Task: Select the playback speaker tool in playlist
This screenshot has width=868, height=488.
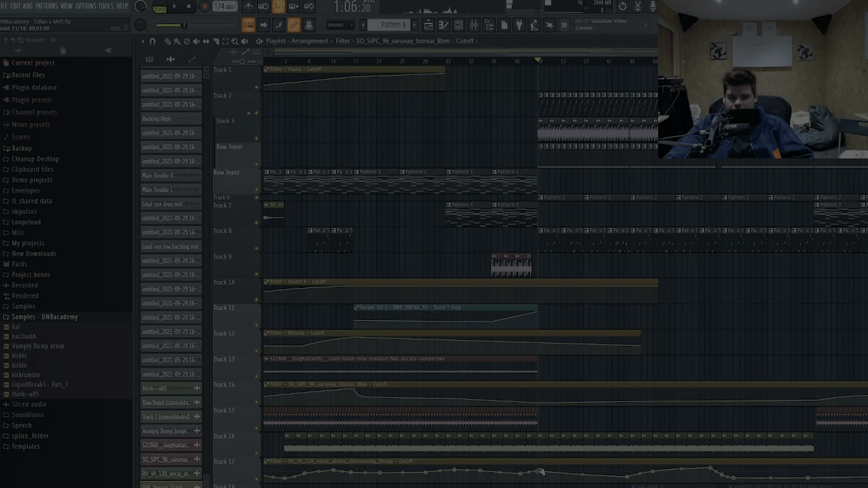Action: tap(245, 41)
